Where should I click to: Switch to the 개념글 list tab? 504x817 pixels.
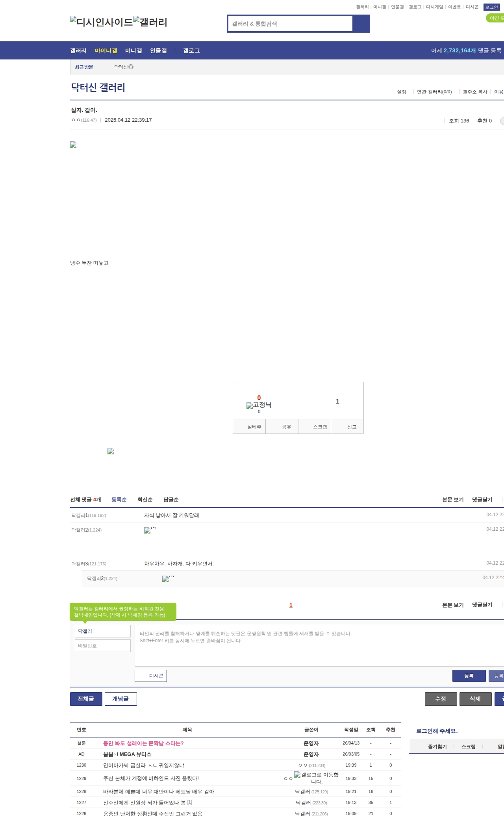pos(120,699)
